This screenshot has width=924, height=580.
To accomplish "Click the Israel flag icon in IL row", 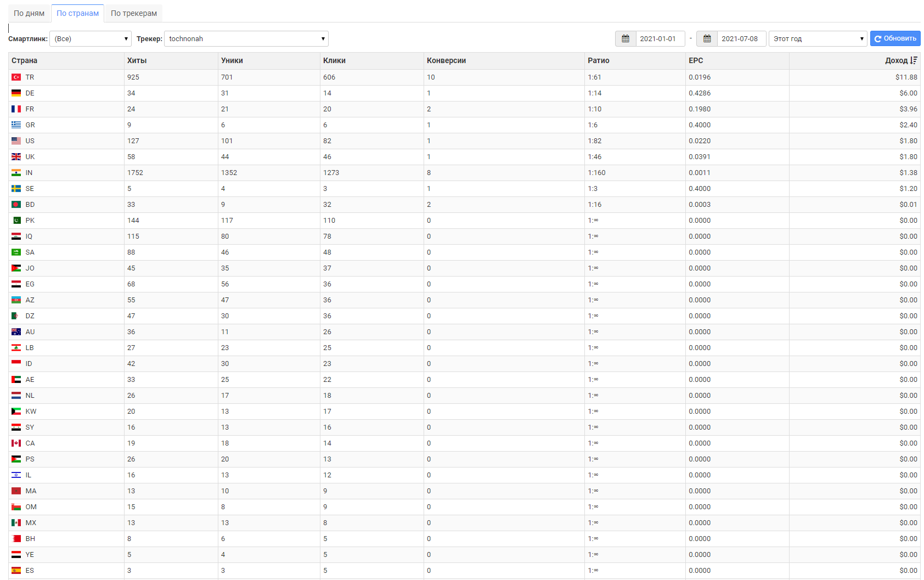I will [x=16, y=475].
